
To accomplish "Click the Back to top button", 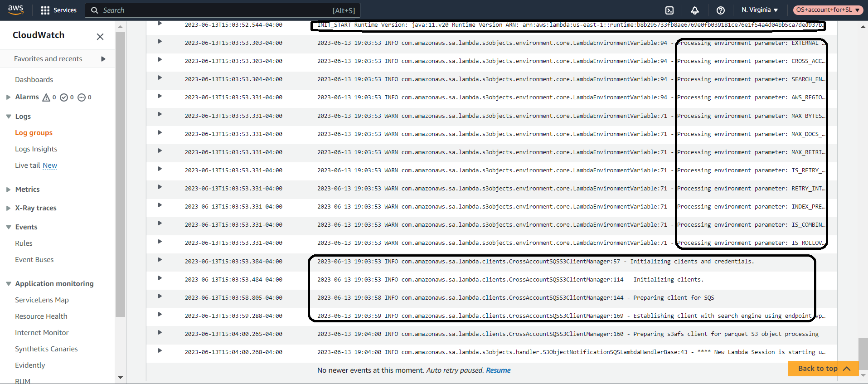I will (x=823, y=369).
